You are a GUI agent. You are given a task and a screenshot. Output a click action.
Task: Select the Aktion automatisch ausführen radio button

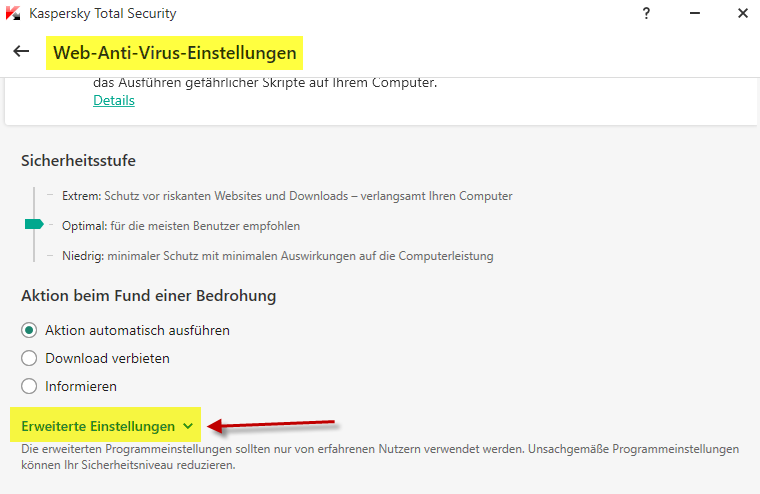tap(29, 331)
